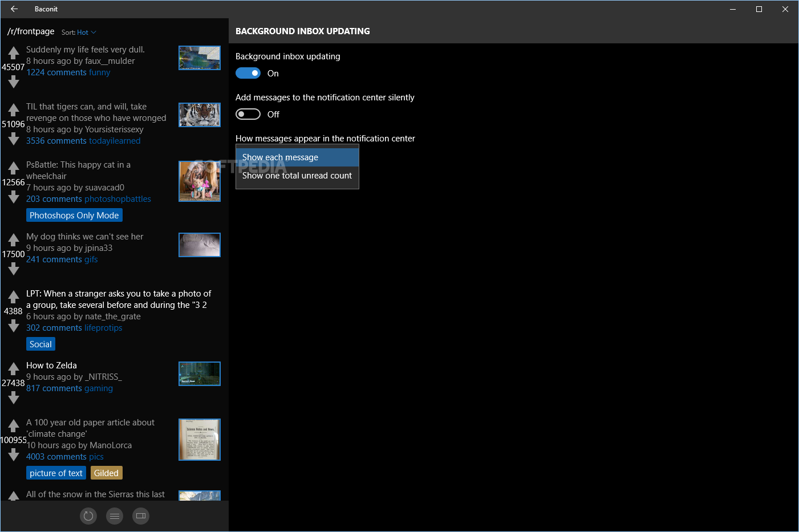The width and height of the screenshot is (799, 532).
Task: Downvote the 100 year old paper article post
Action: 14,454
